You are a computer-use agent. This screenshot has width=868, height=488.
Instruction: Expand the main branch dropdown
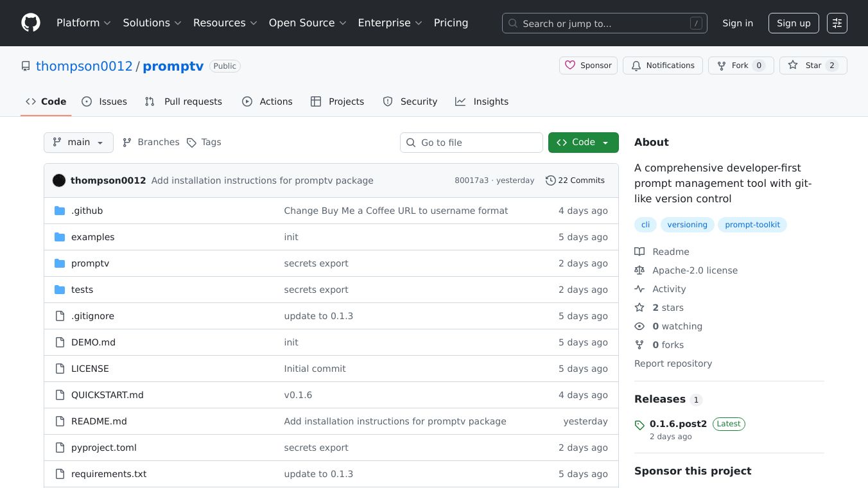click(78, 143)
